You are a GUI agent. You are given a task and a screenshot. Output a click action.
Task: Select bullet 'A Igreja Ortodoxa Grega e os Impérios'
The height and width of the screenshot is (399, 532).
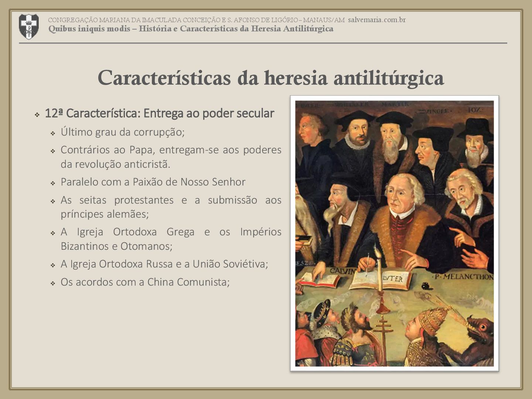(x=171, y=239)
